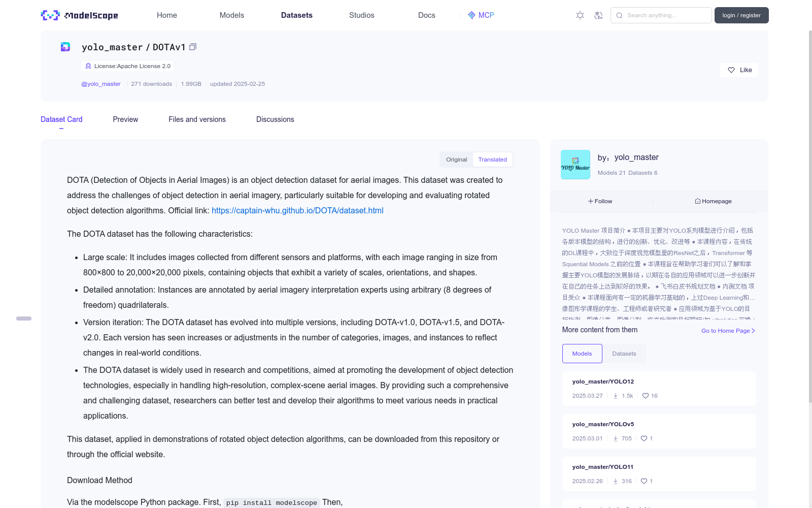The height and width of the screenshot is (508, 812).
Task: Click the download icon on YOLOv5 card
Action: [616, 438]
